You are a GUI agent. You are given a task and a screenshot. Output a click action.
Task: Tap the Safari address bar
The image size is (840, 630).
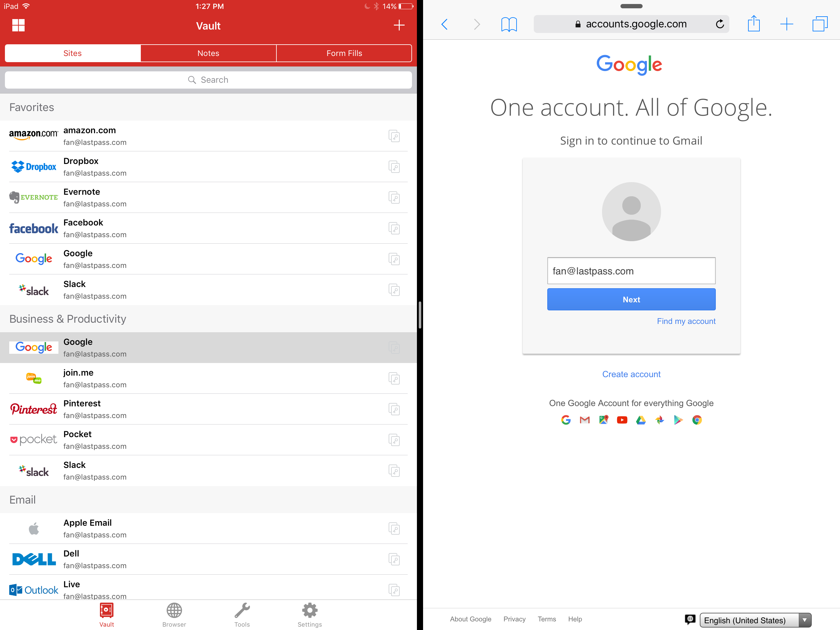click(631, 24)
